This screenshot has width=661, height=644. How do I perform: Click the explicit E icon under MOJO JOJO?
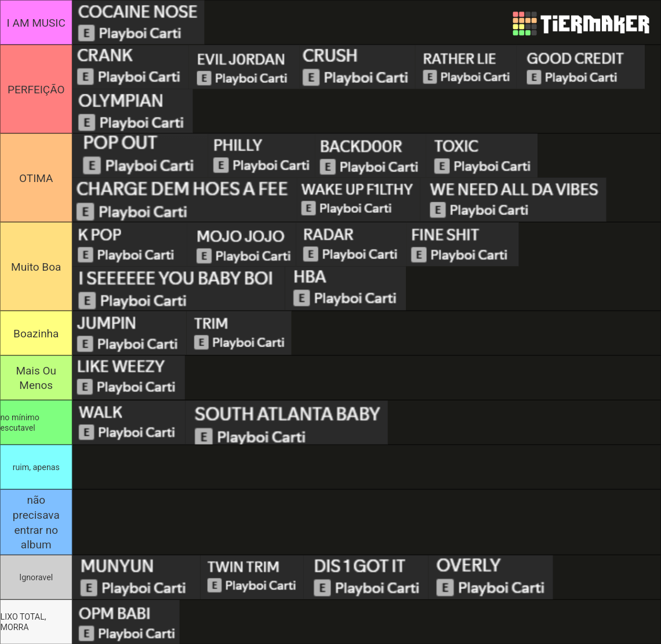tap(204, 256)
